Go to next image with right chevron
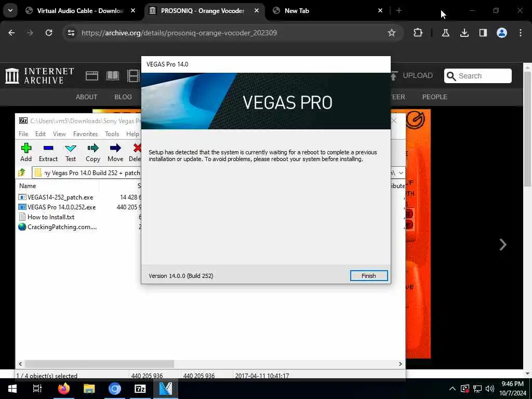The width and height of the screenshot is (532, 399). [503, 244]
